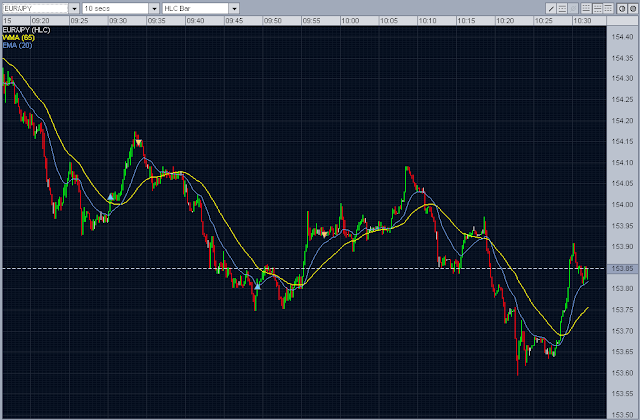The image size is (640, 420).
Task: Click the 153.50 price axis label
Action: coord(622,415)
